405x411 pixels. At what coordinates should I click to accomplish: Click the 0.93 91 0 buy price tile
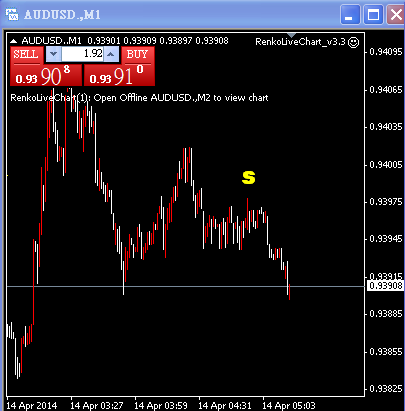[119, 75]
